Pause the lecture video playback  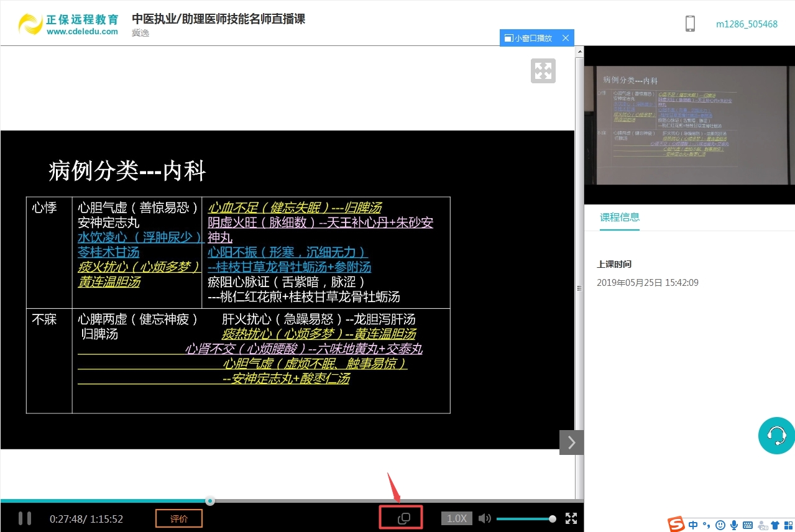coord(25,518)
